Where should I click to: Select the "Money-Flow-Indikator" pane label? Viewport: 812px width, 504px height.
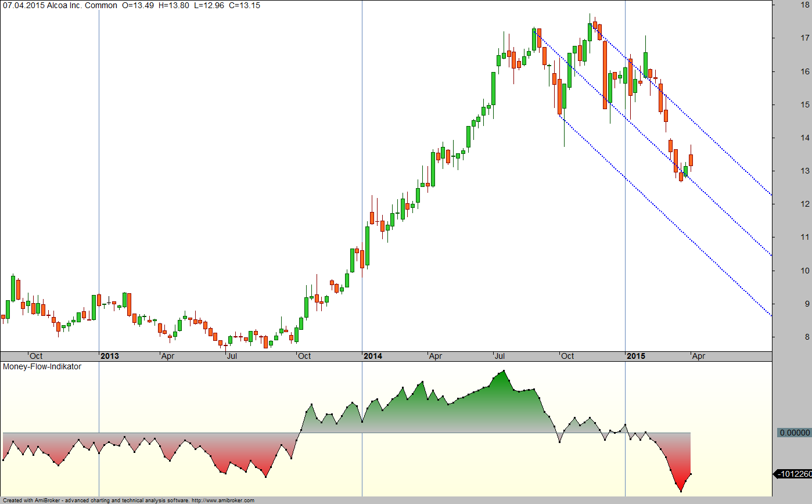(x=42, y=367)
